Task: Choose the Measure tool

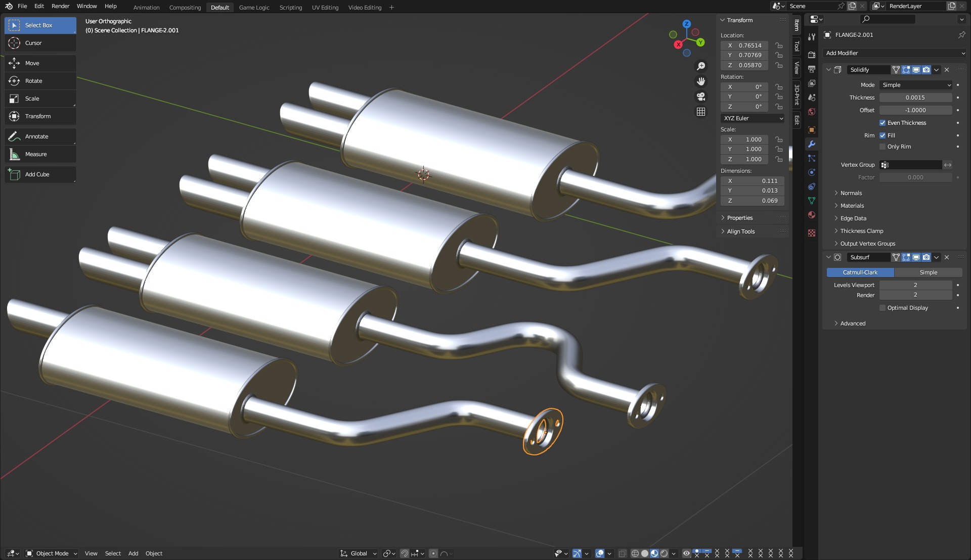Action: [40, 154]
